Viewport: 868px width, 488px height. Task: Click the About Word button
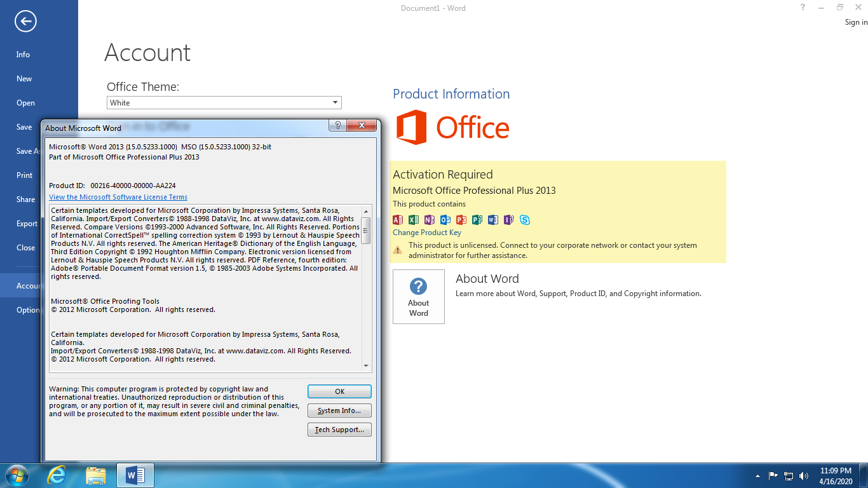(419, 297)
